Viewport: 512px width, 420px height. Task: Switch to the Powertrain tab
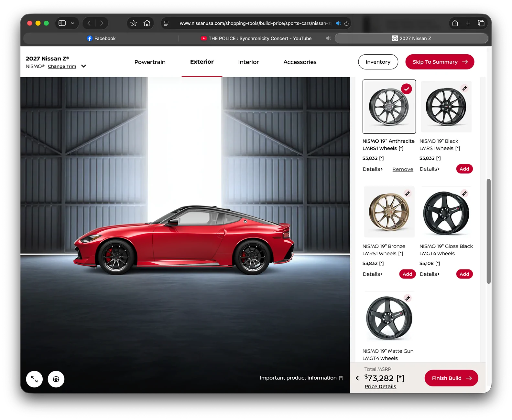coord(150,62)
